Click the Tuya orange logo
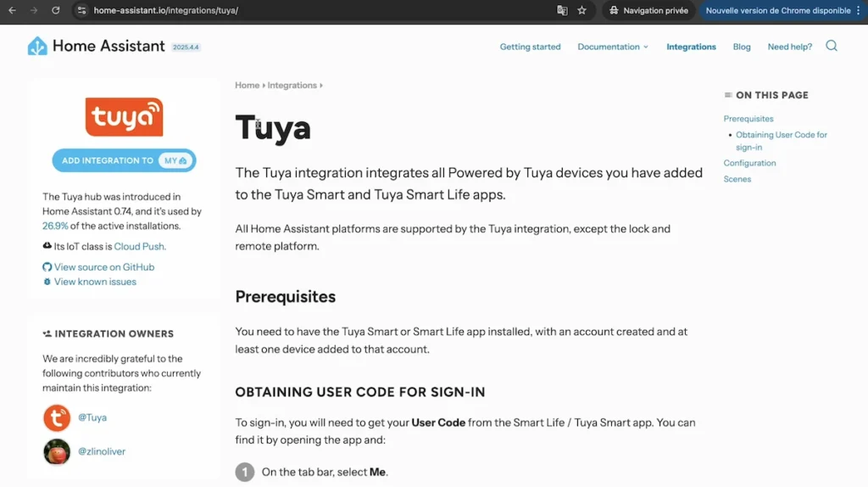This screenshot has height=487, width=868. [124, 117]
